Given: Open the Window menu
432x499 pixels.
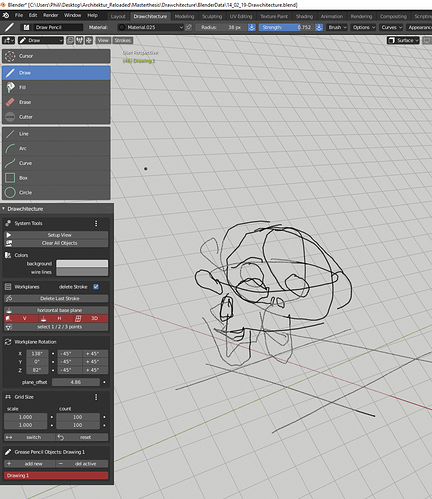Looking at the screenshot, I should [72, 15].
